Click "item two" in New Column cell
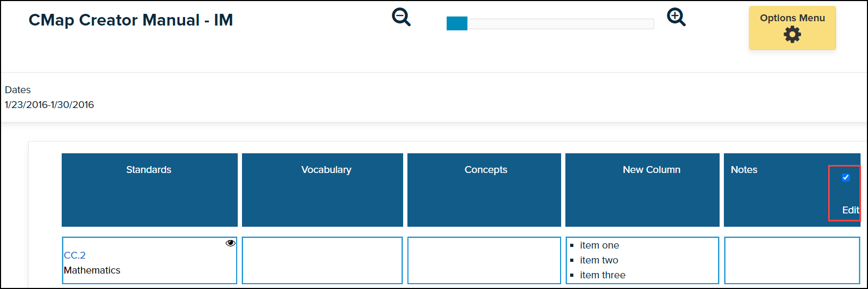Image resolution: width=868 pixels, height=289 pixels. 599,260
